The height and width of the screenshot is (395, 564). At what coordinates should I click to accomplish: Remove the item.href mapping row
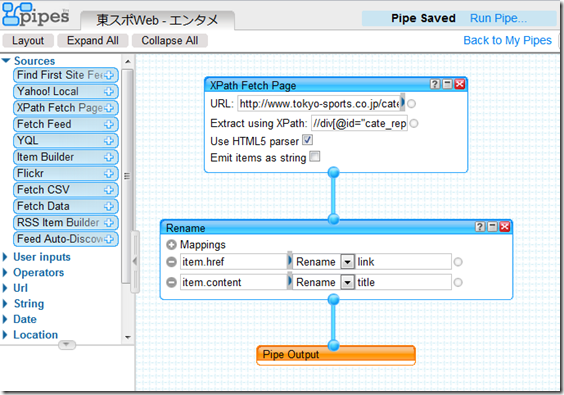click(172, 262)
